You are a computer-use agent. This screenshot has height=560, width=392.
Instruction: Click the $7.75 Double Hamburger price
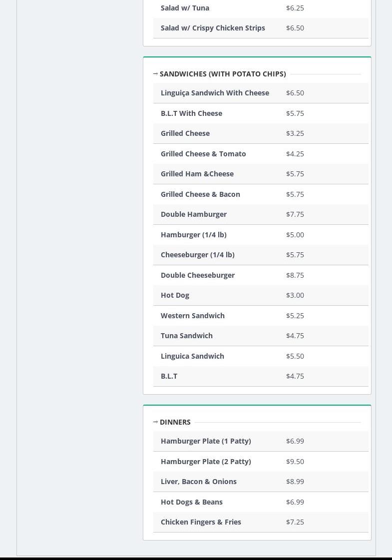coord(295,214)
